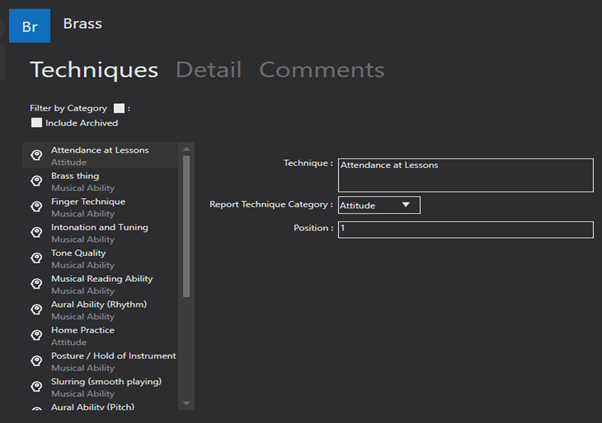Click the Brass title text
The height and width of the screenshot is (423, 602).
pos(83,24)
